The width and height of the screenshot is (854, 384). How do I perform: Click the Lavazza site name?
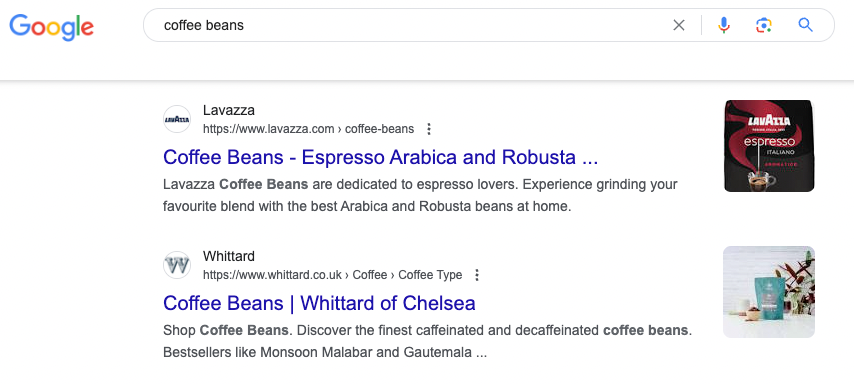click(x=229, y=111)
